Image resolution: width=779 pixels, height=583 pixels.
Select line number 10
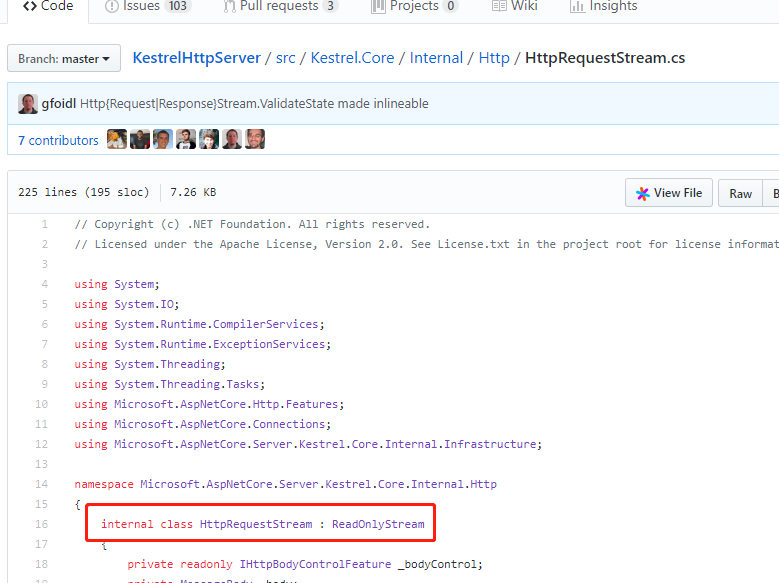tap(41, 404)
